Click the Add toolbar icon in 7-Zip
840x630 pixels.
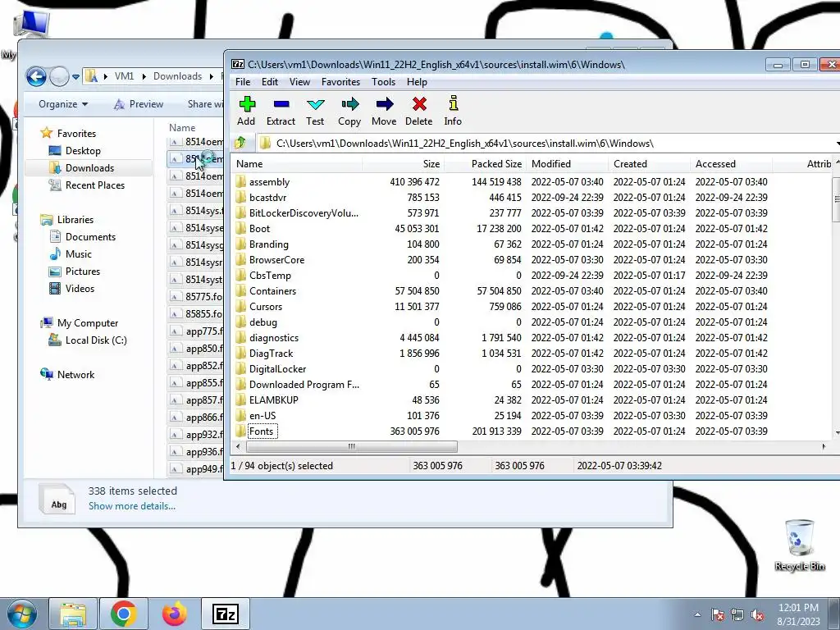click(x=247, y=104)
